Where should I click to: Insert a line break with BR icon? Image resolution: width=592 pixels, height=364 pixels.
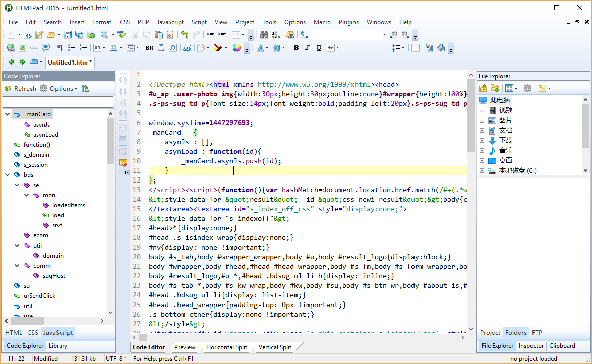pos(149,48)
